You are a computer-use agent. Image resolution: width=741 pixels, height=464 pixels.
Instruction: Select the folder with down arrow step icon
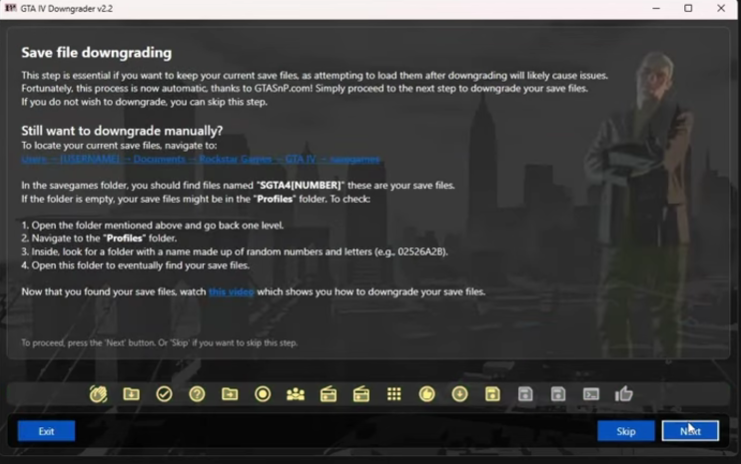pyautogui.click(x=131, y=394)
